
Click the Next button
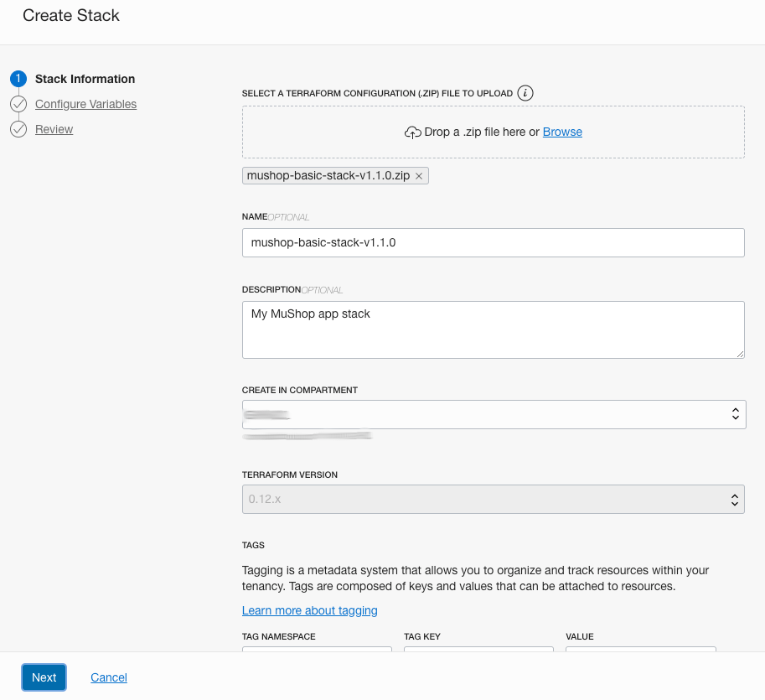point(44,677)
